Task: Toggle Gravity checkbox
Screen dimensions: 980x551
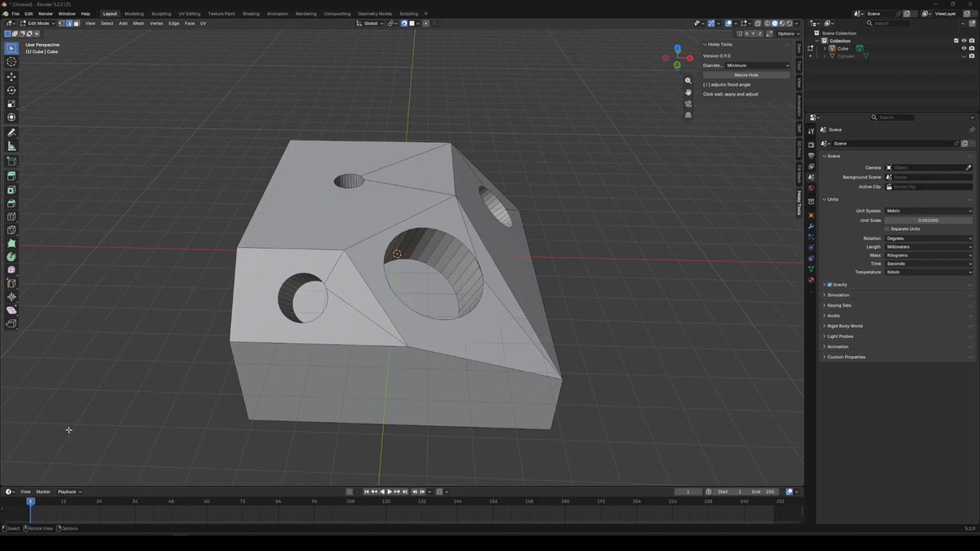Action: [830, 285]
